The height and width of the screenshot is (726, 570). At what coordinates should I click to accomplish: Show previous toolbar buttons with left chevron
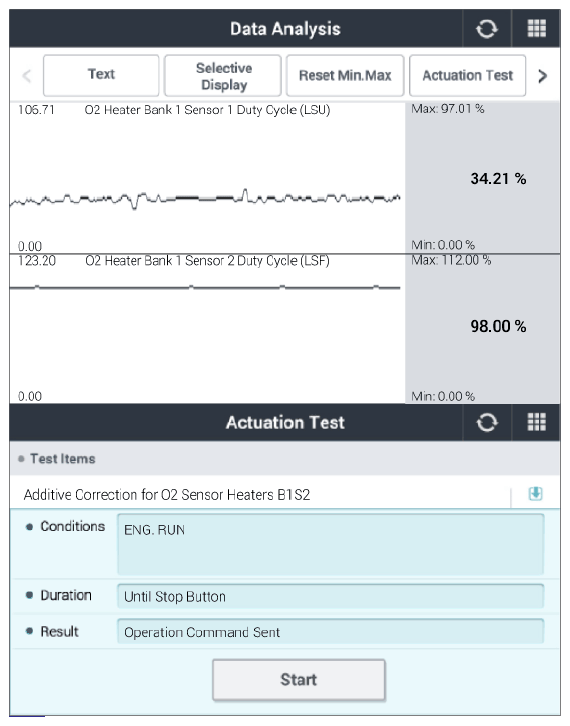(x=27, y=75)
